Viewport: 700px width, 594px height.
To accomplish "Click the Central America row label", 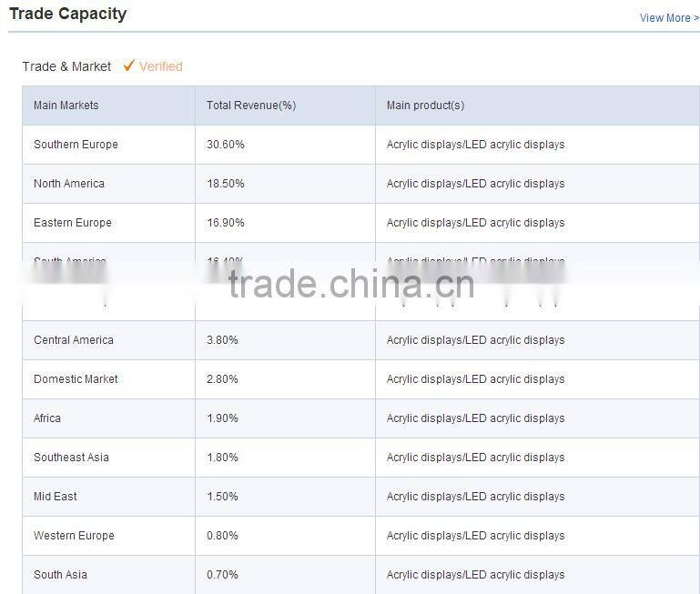I will 74,340.
